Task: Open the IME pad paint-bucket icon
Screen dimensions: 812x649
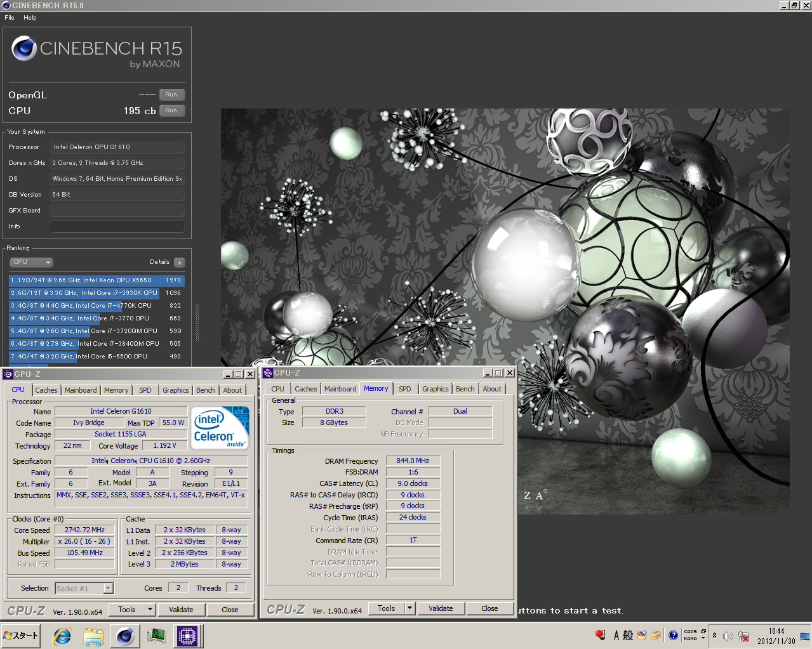Action: [642, 635]
